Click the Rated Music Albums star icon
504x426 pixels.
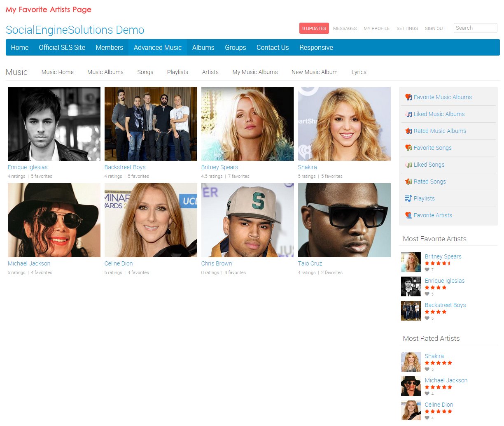[x=408, y=131]
